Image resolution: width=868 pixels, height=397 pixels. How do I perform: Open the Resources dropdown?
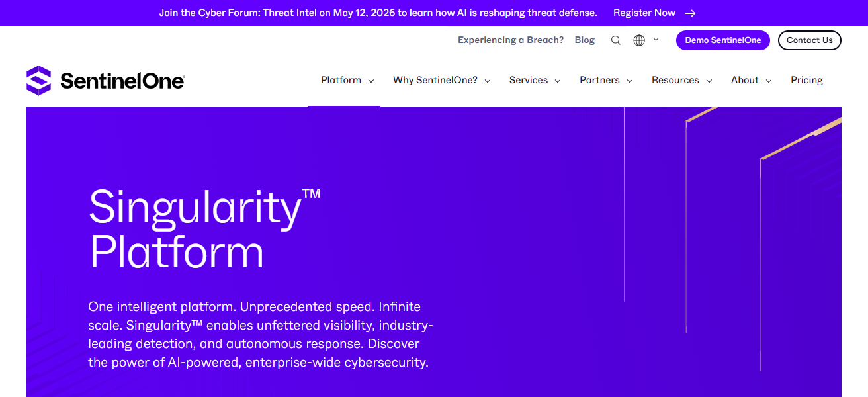pos(681,80)
